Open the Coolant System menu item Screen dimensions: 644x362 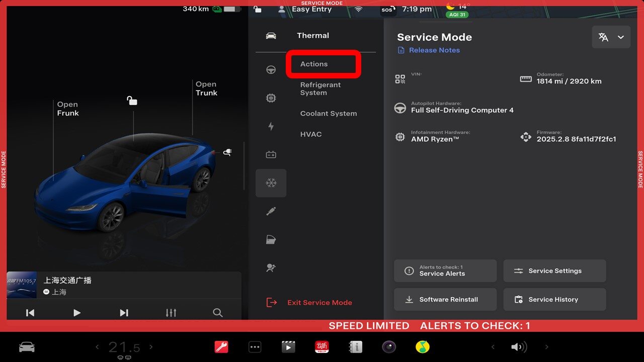329,114
